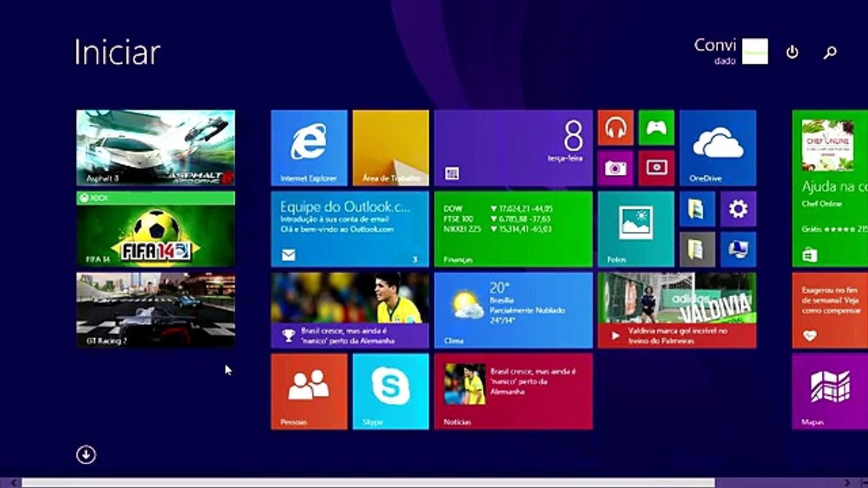868x488 pixels.
Task: Open the This PC computer tile
Action: [x=738, y=249]
